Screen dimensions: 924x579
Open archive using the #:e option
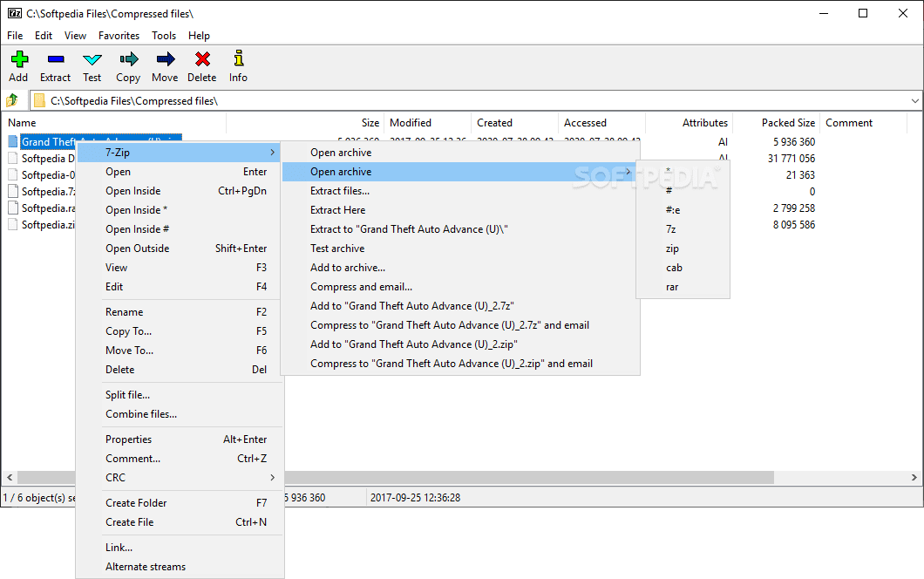click(x=683, y=210)
